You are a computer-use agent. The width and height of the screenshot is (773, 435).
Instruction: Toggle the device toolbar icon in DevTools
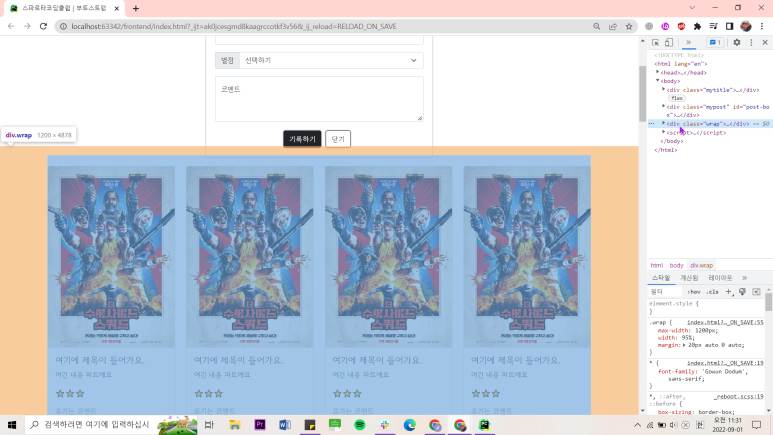pos(669,43)
